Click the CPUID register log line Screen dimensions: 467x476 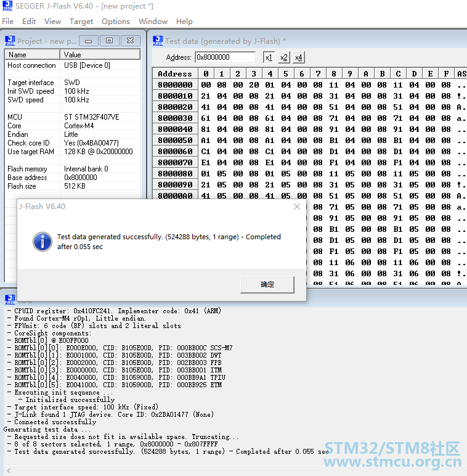coord(114,311)
